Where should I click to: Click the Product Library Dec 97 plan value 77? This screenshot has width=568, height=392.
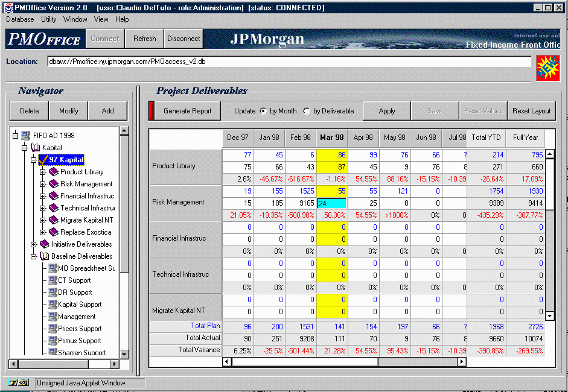238,155
